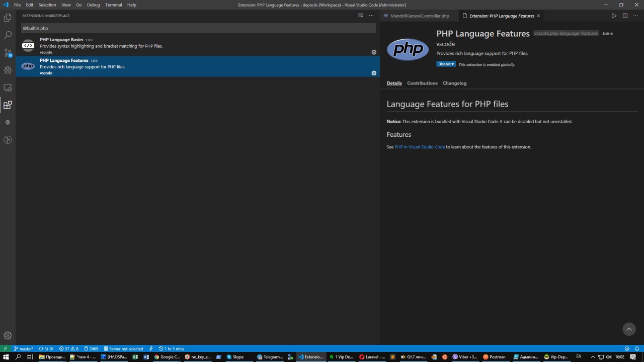This screenshot has width=644, height=362.
Task: Open the Search view in activity bar
Action: [8, 35]
